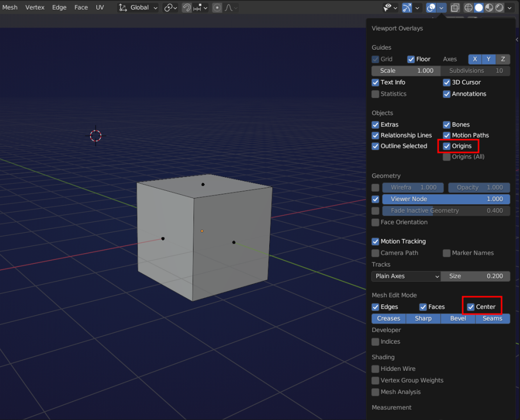Toggle the viewport overlays icon
This screenshot has width=520, height=420.
[x=431, y=8]
